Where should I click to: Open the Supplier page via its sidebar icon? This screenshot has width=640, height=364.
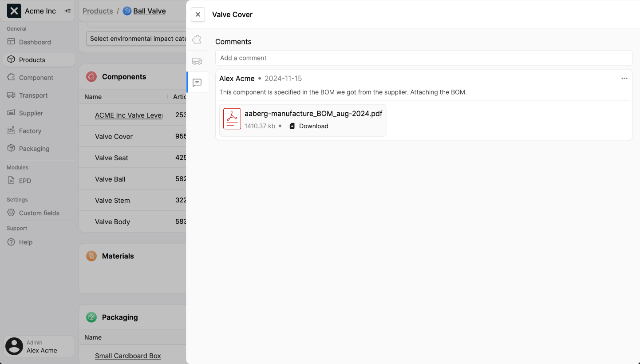(11, 113)
